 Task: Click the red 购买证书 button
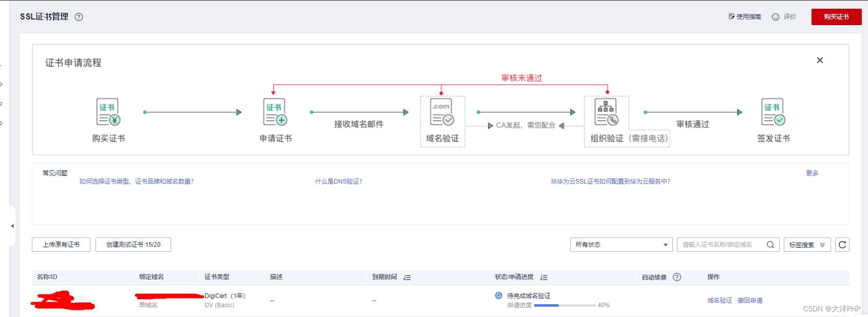click(x=836, y=17)
